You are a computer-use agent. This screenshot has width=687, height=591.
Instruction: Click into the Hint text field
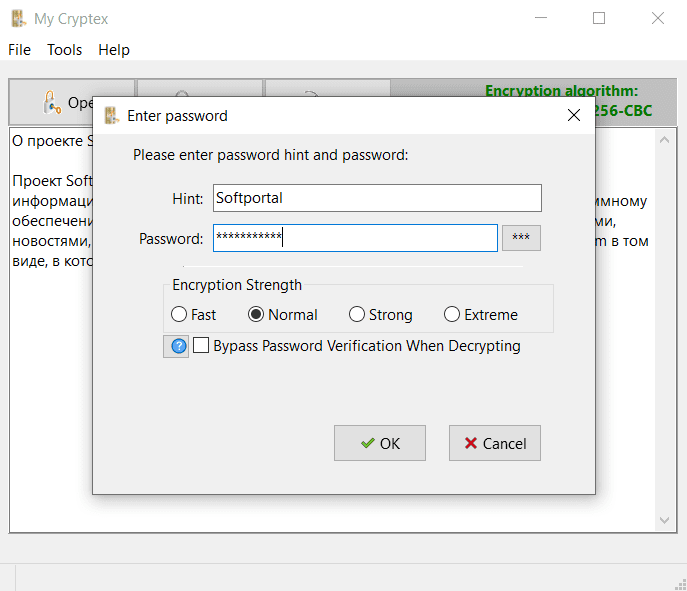377,198
